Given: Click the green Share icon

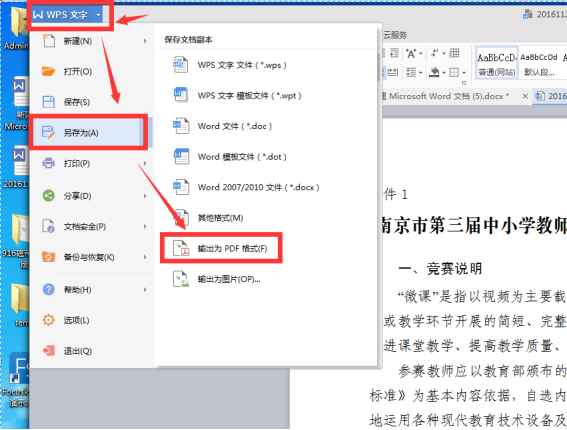Looking at the screenshot, I should pos(48,196).
